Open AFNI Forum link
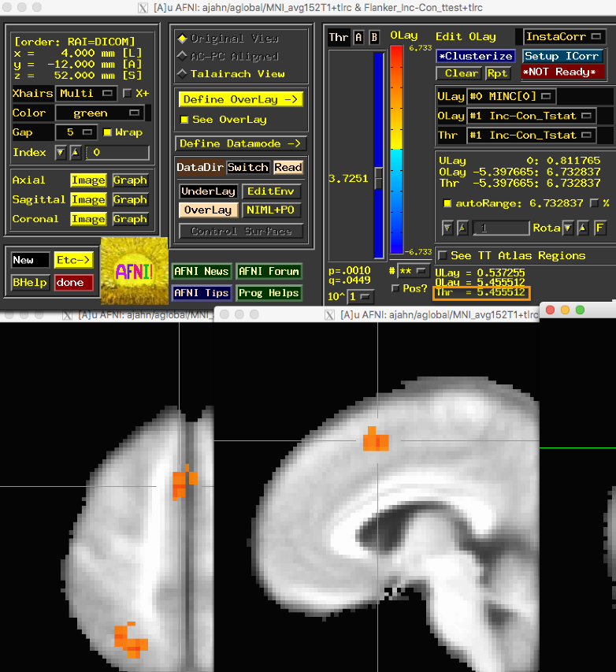The width and height of the screenshot is (616, 672). pyautogui.click(x=269, y=271)
